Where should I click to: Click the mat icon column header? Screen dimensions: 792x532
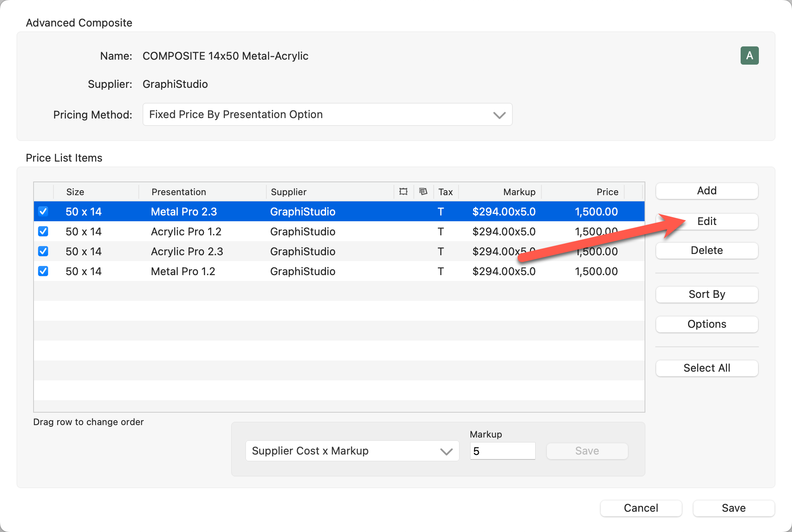pos(423,191)
